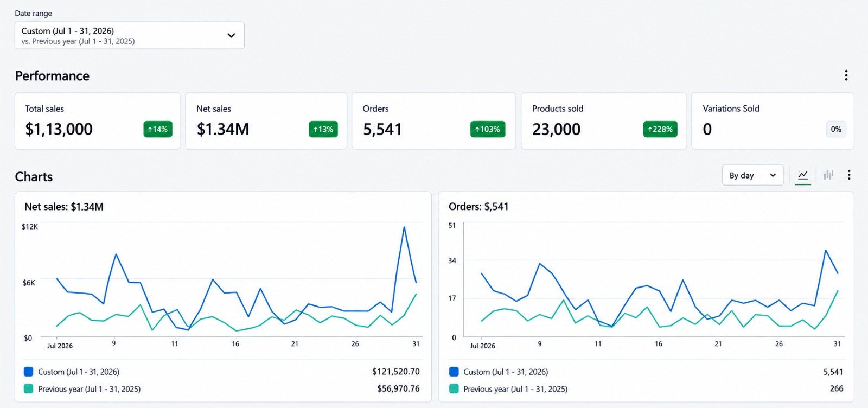
Task: Click the Performance heading
Action: (52, 76)
